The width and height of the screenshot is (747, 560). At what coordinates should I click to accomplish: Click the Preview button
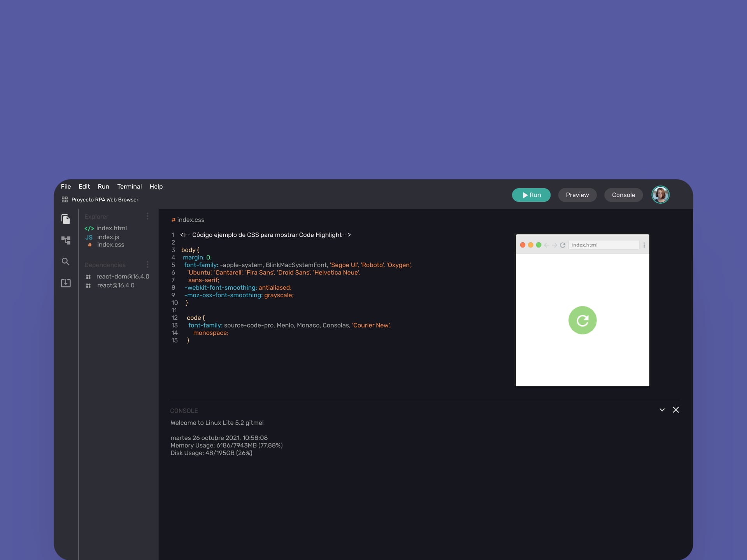(577, 195)
